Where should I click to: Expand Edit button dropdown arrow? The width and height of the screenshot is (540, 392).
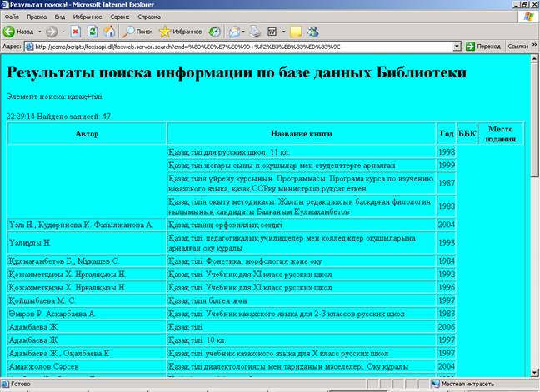pos(284,32)
